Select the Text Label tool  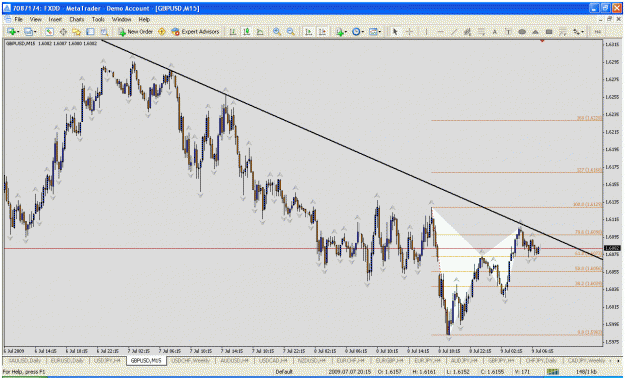(x=508, y=32)
